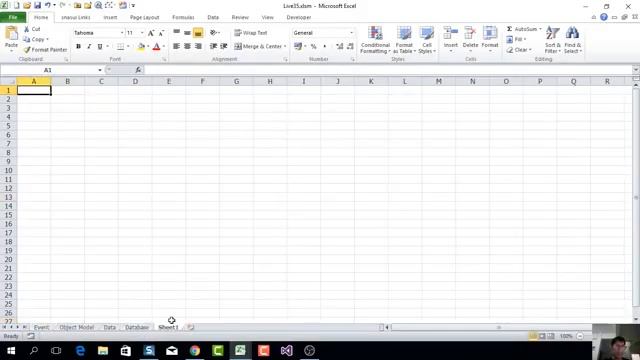Click the Copy command
640x360 pixels.
pyautogui.click(x=36, y=40)
